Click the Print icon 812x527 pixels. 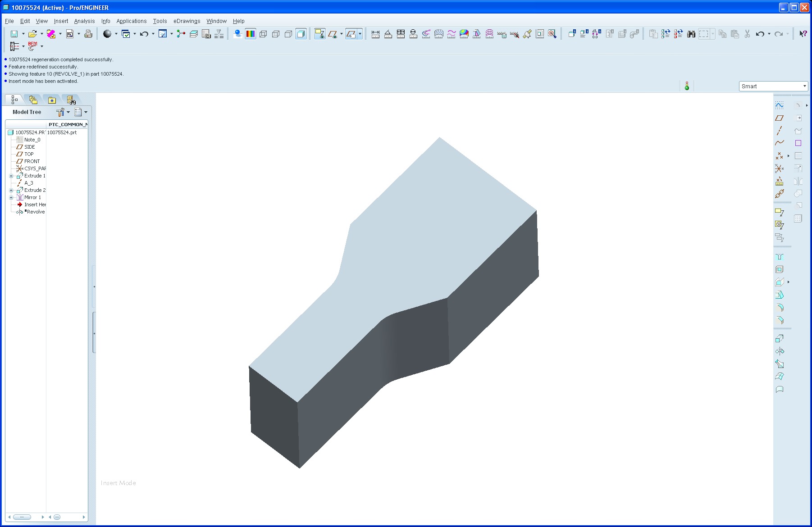tap(88, 34)
